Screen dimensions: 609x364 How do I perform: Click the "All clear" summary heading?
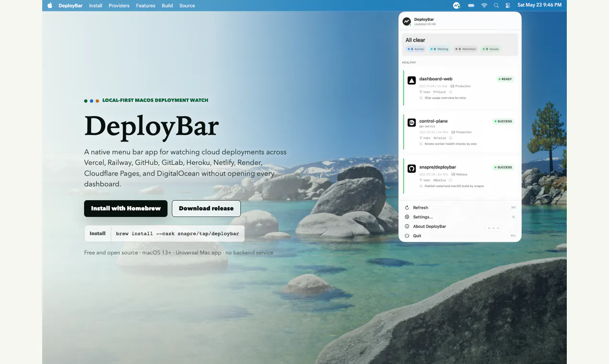(x=415, y=40)
